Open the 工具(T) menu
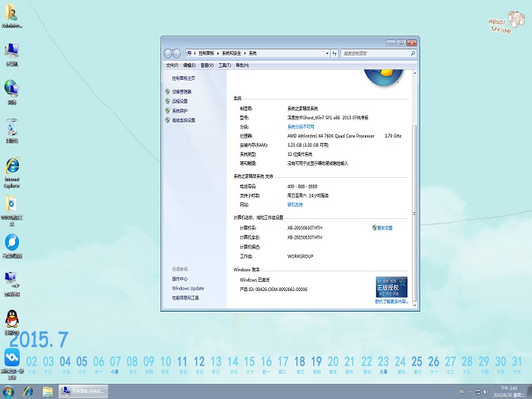Screen dimensions: 532x399 tap(224, 65)
